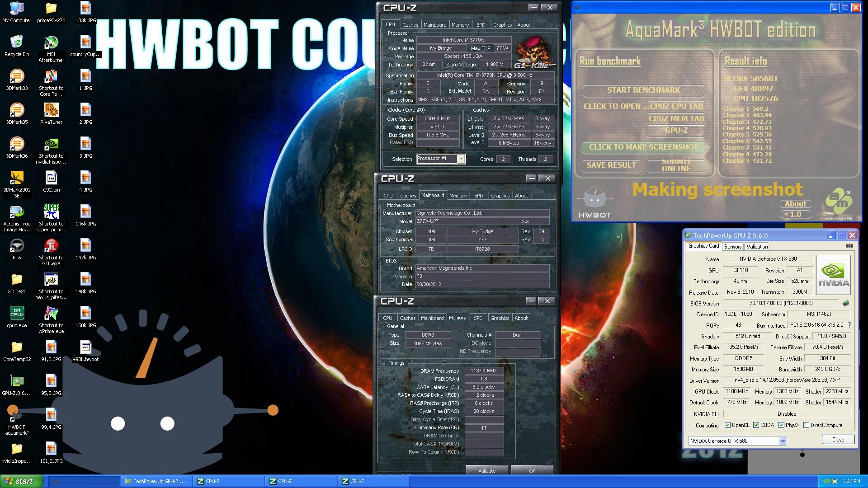
Task: Expand the Processor #1 selection dropdown
Action: (x=461, y=159)
